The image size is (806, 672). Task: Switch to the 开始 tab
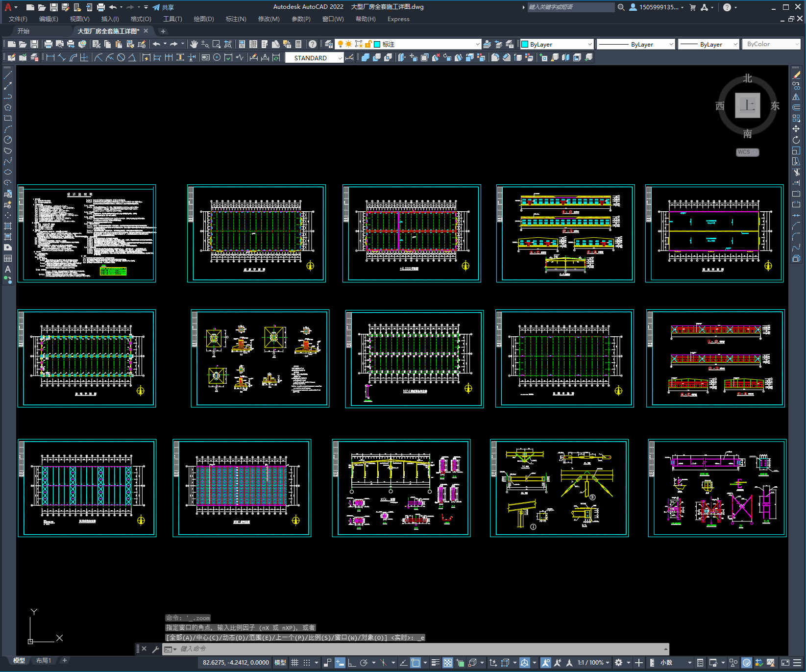(23, 31)
